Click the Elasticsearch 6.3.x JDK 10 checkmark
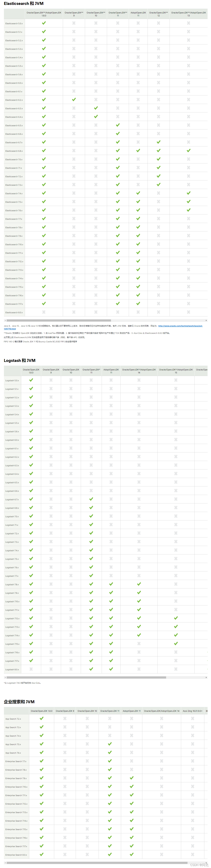This screenshot has width=211, height=868. point(96,108)
